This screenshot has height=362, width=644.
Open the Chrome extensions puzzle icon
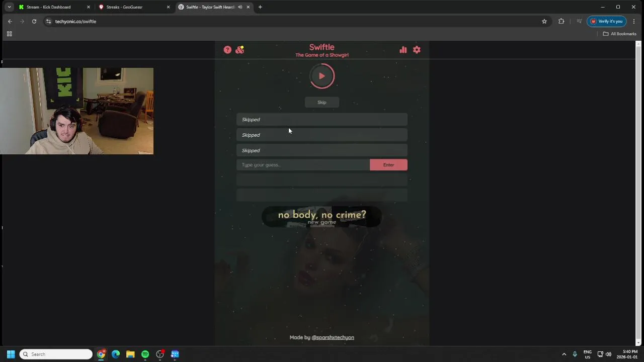pos(561,21)
